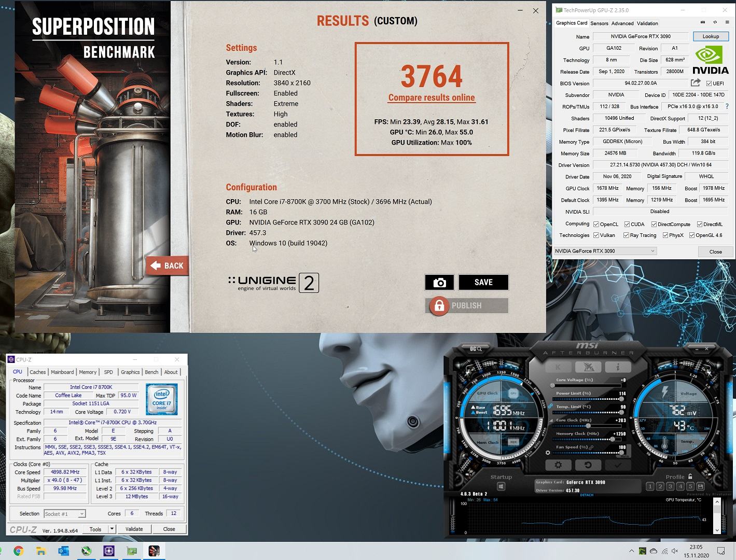Switch to the Caches tab in CPU-Z
This screenshot has width=736, height=560.
(x=37, y=372)
